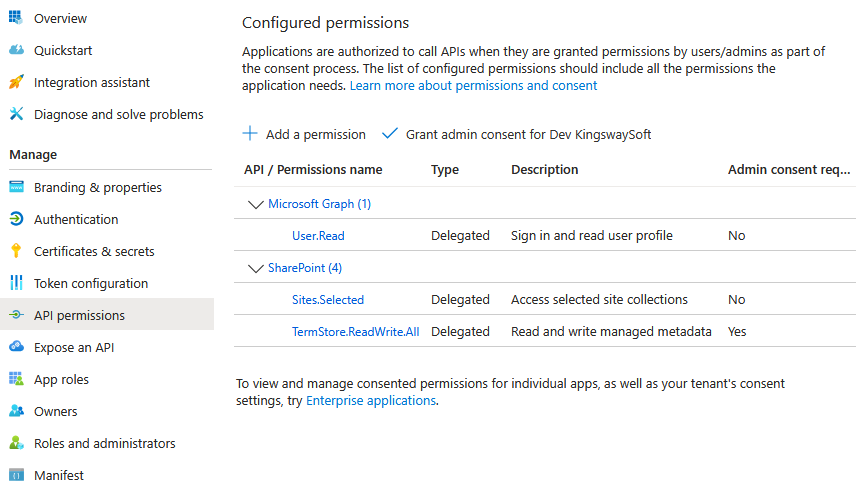Viewport: 856px width, 492px height.
Task: Open Learn more about permissions and consent link
Action: click(473, 86)
